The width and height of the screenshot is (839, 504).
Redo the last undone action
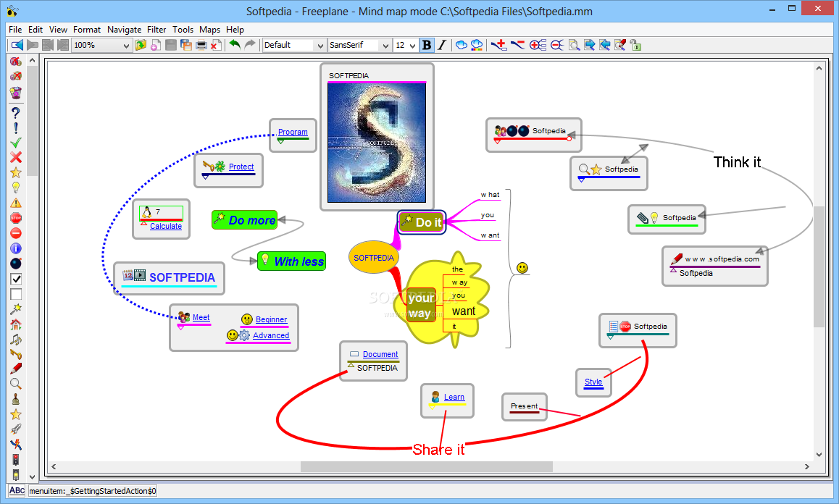pyautogui.click(x=250, y=45)
